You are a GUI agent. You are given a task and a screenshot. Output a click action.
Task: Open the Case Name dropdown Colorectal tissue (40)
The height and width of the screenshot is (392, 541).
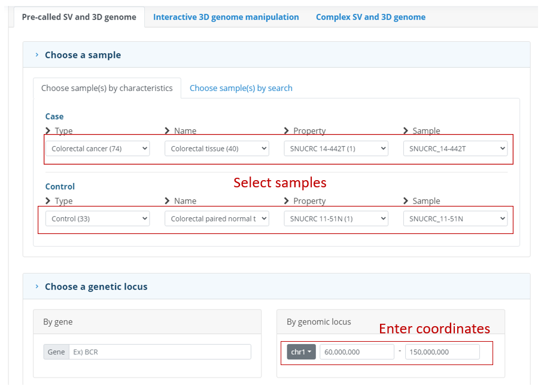pos(217,149)
